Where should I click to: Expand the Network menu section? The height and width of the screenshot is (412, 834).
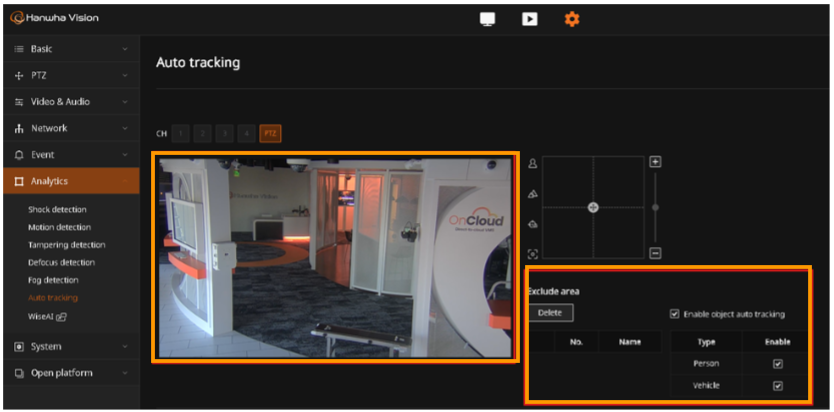coord(70,128)
